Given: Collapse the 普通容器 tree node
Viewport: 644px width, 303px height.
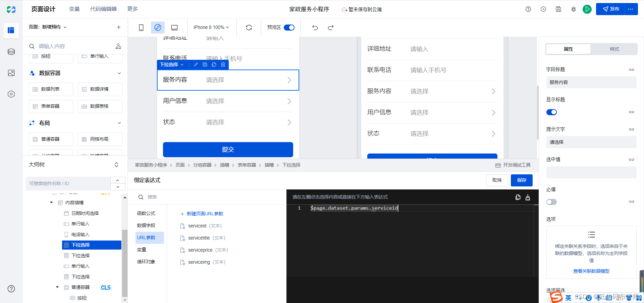Looking at the screenshot, I should tap(57, 287).
